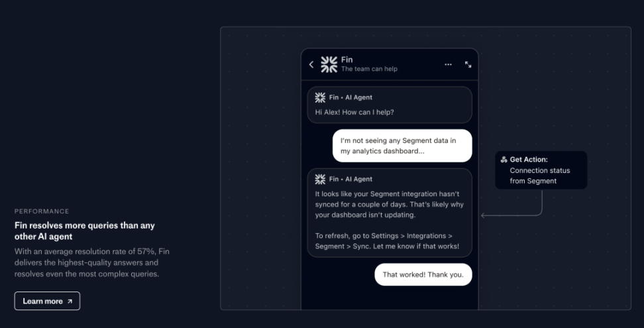Open the three-dot options menu
The image size is (644, 328).
[448, 64]
